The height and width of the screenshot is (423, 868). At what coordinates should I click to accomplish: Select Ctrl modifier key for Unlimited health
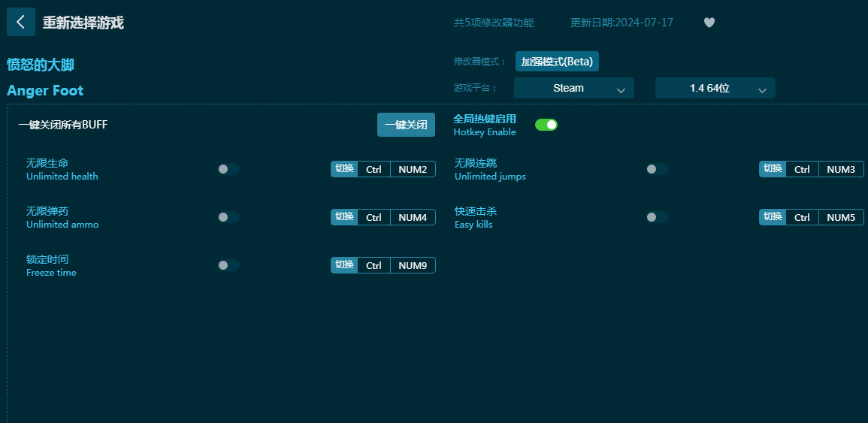click(x=374, y=169)
